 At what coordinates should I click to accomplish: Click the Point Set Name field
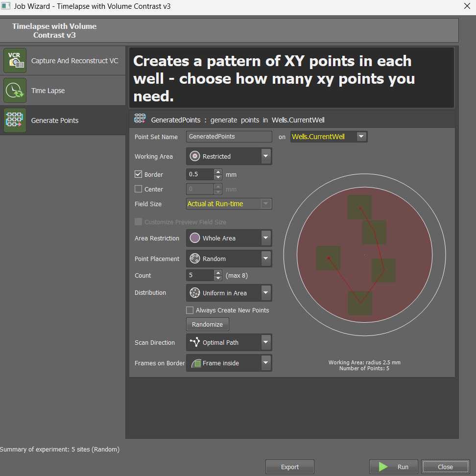(229, 137)
